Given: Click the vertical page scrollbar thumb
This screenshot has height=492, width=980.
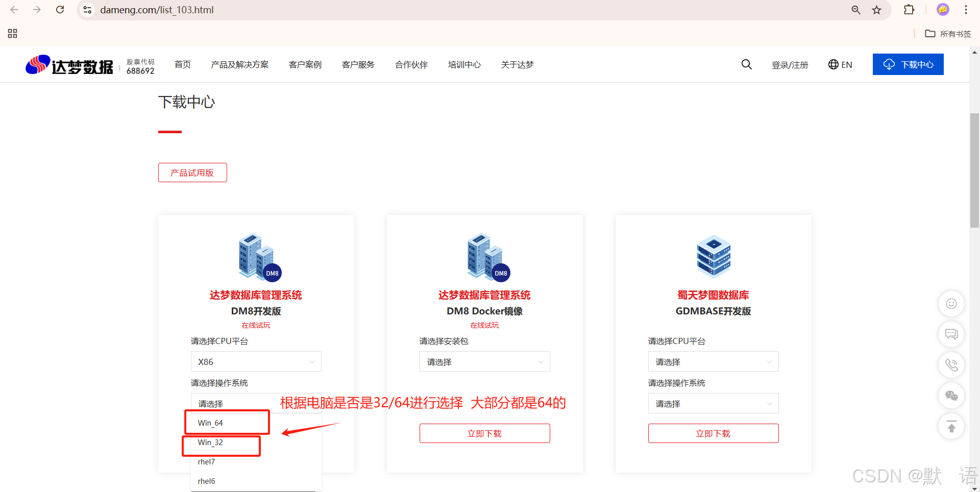Looking at the screenshot, I should [x=974, y=170].
